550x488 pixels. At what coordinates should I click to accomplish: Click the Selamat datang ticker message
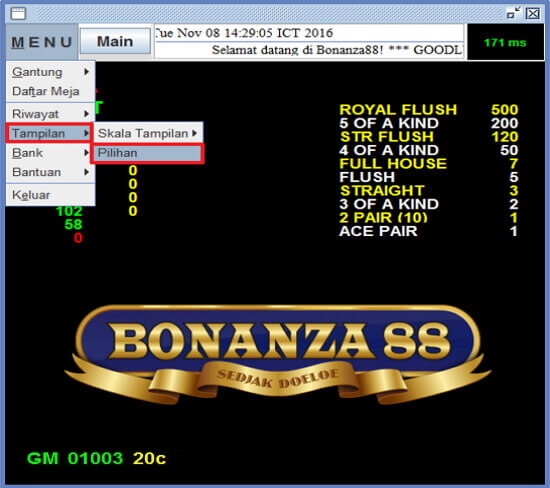click(337, 50)
